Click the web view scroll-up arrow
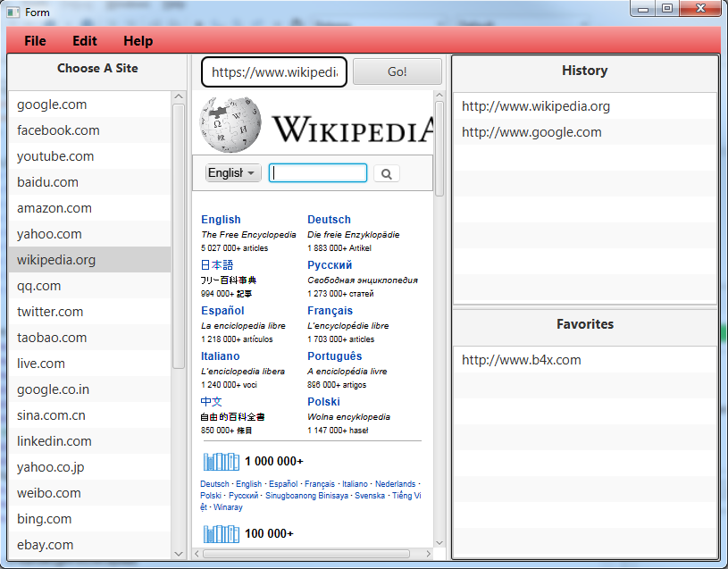Screen dimensions: 728x569 click(439, 96)
